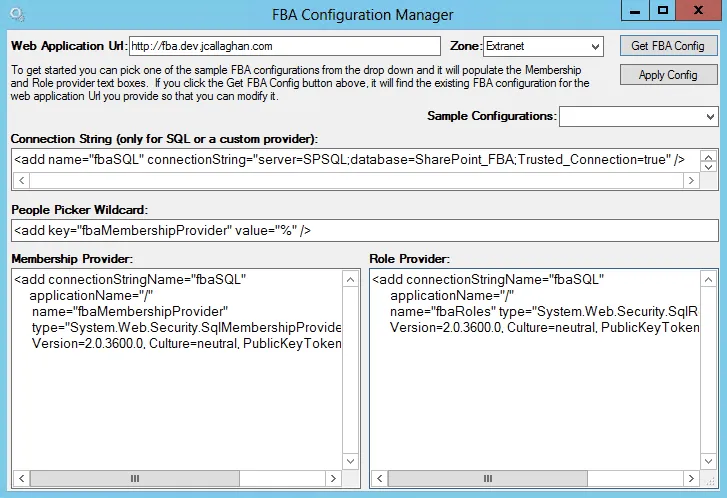This screenshot has width=727, height=498.
Task: Click connectionStringName line in Membership Provider
Action: point(130,280)
